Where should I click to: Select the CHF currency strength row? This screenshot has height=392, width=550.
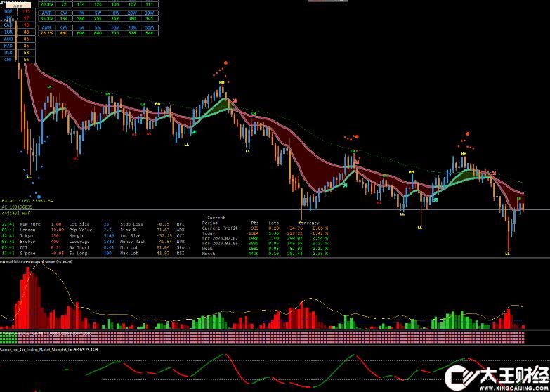[18, 60]
